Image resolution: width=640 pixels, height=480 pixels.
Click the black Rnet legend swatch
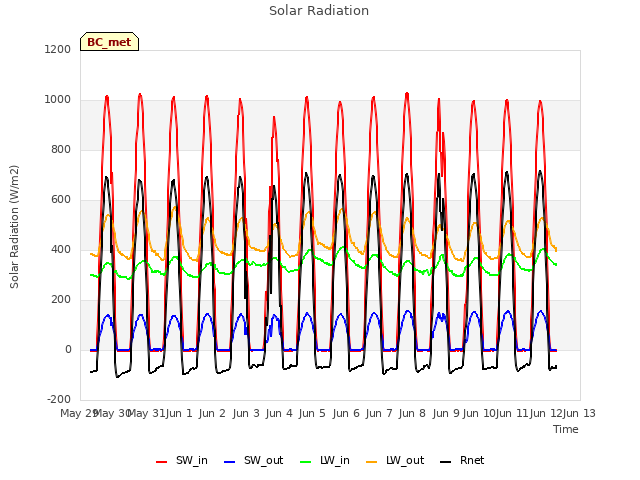tap(446, 462)
